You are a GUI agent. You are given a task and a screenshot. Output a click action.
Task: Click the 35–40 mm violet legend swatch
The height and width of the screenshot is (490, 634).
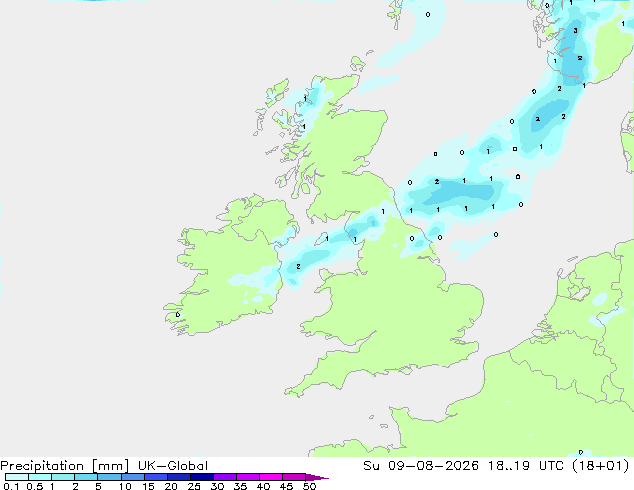point(247,477)
